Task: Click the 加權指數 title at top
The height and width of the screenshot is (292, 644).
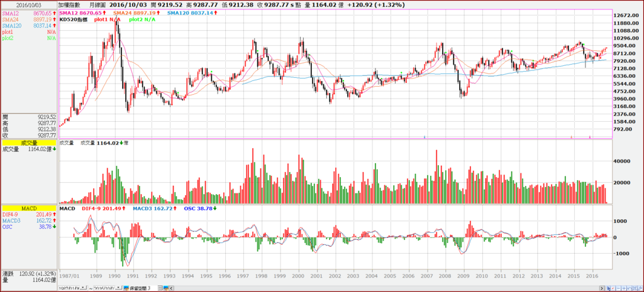Action: click(x=69, y=5)
